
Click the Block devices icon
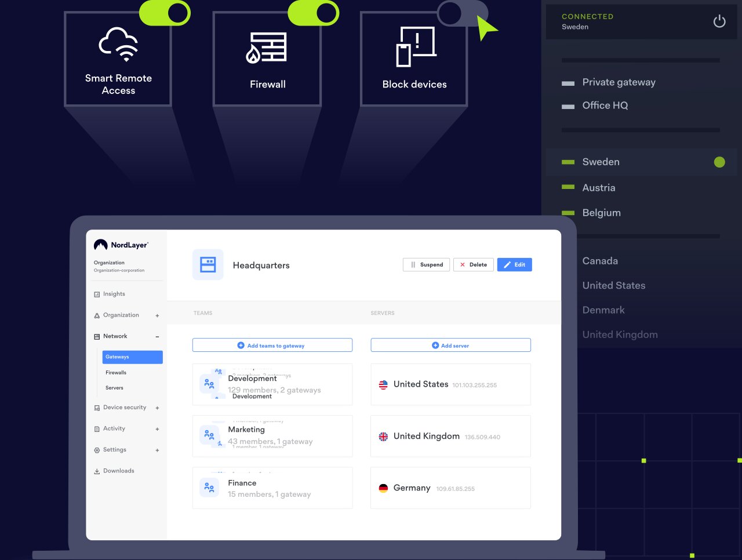416,46
